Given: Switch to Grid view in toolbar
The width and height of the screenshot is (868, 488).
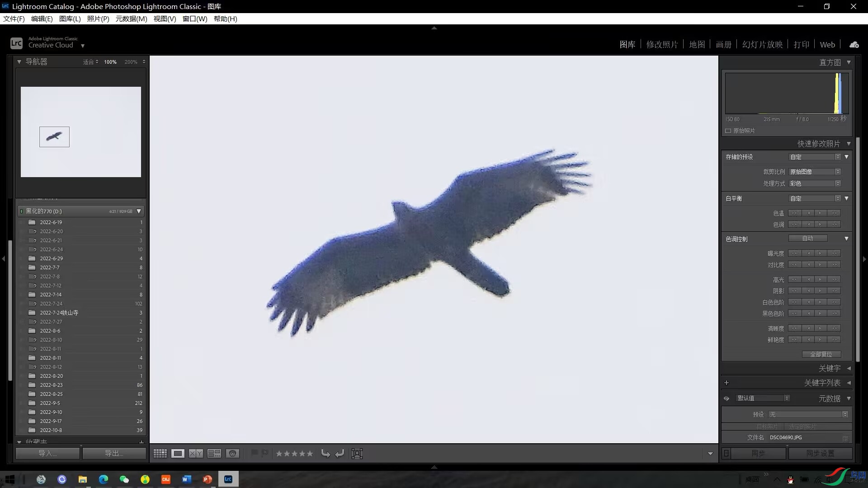Looking at the screenshot, I should click(x=160, y=453).
